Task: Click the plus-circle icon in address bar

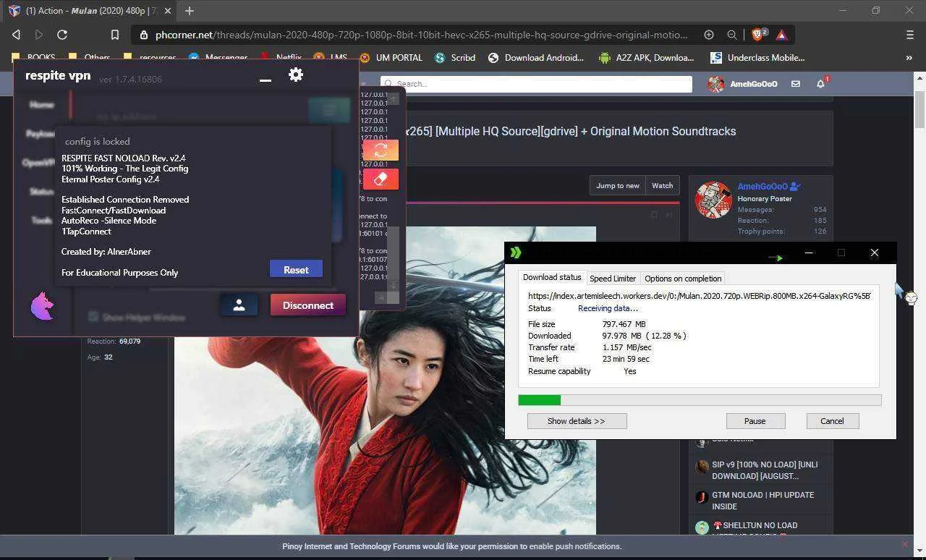Action: [709, 35]
